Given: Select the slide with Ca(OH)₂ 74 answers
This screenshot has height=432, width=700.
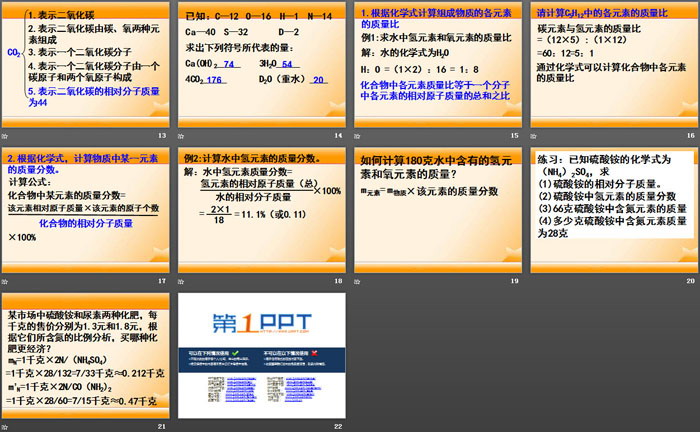Looking at the screenshot, I should [262, 64].
